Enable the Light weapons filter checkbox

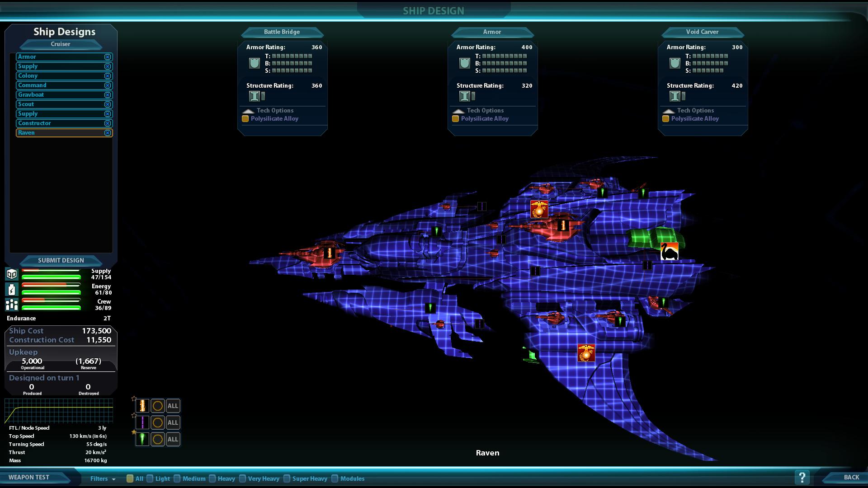[150, 479]
